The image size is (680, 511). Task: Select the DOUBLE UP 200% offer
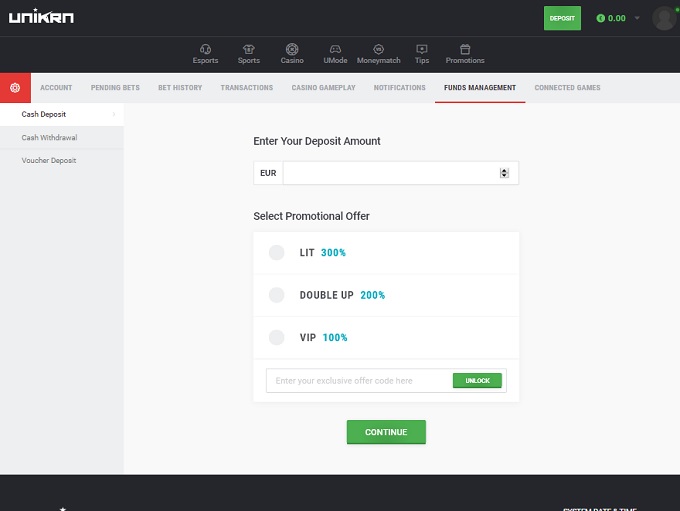pyautogui.click(x=277, y=295)
